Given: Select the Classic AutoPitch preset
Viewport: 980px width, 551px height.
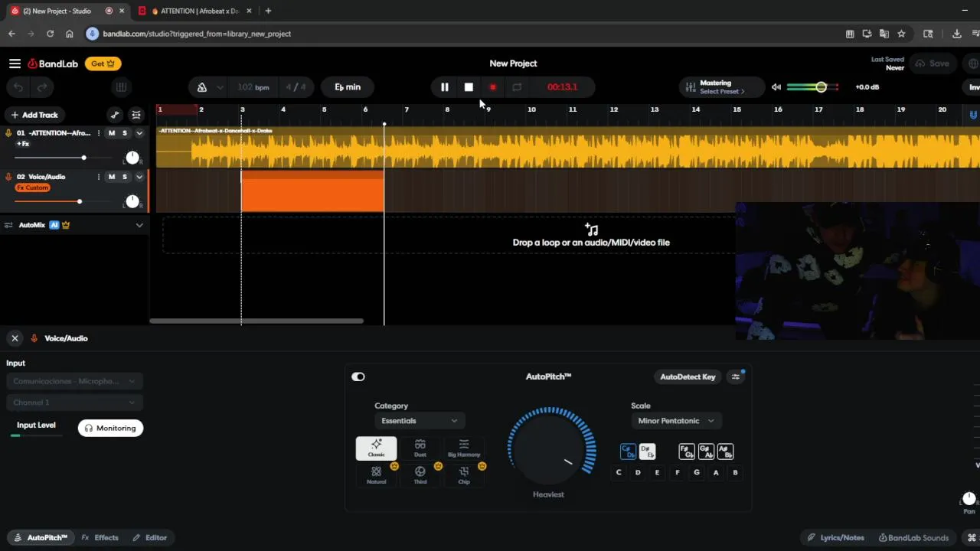Looking at the screenshot, I should 376,448.
